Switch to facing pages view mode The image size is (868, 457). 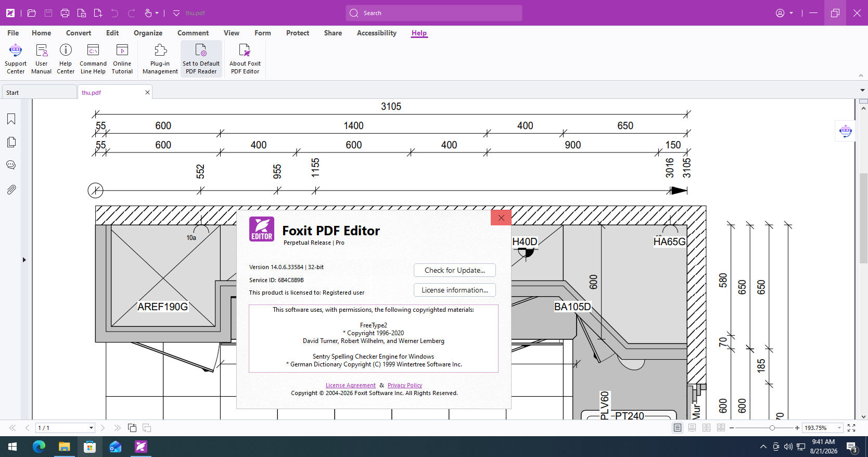tap(706, 428)
